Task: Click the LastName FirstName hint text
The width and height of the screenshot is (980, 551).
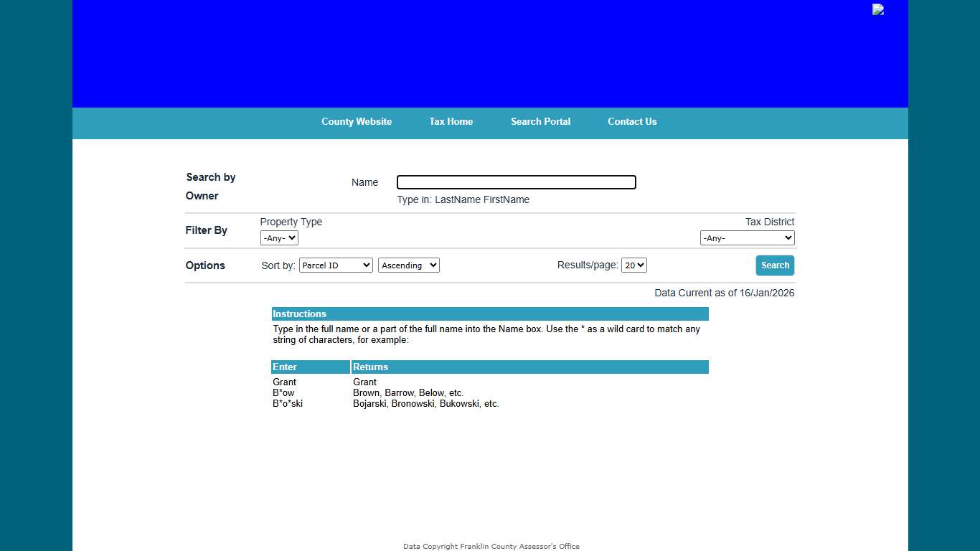Action: coord(463,199)
